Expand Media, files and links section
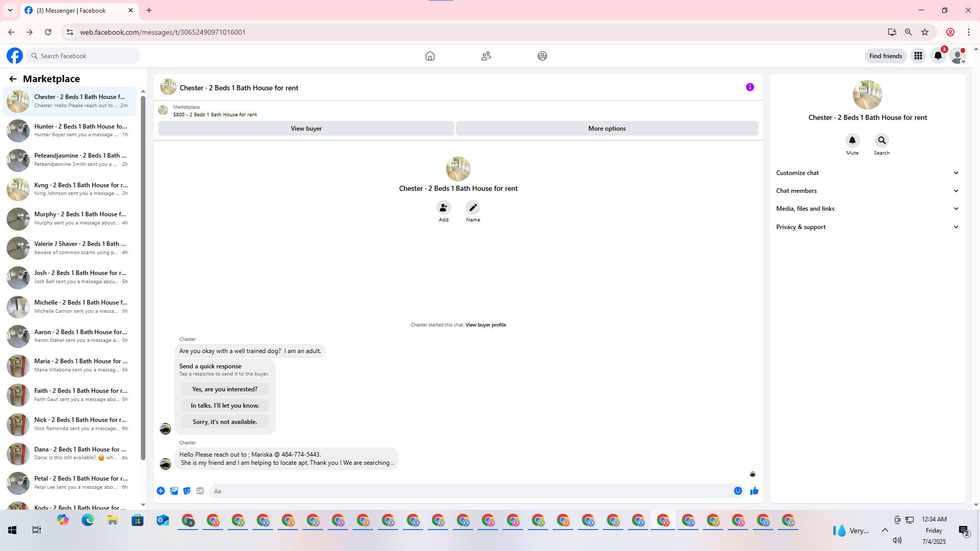980x551 pixels. click(x=867, y=209)
